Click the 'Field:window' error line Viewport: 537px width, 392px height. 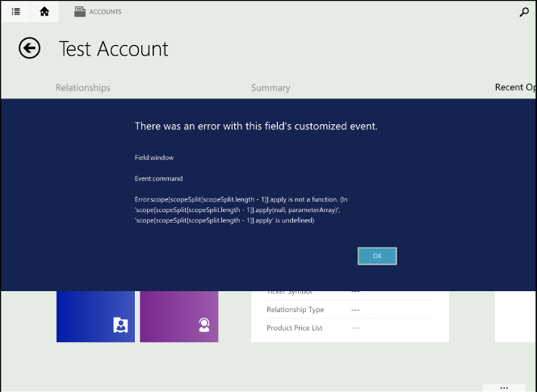click(154, 158)
